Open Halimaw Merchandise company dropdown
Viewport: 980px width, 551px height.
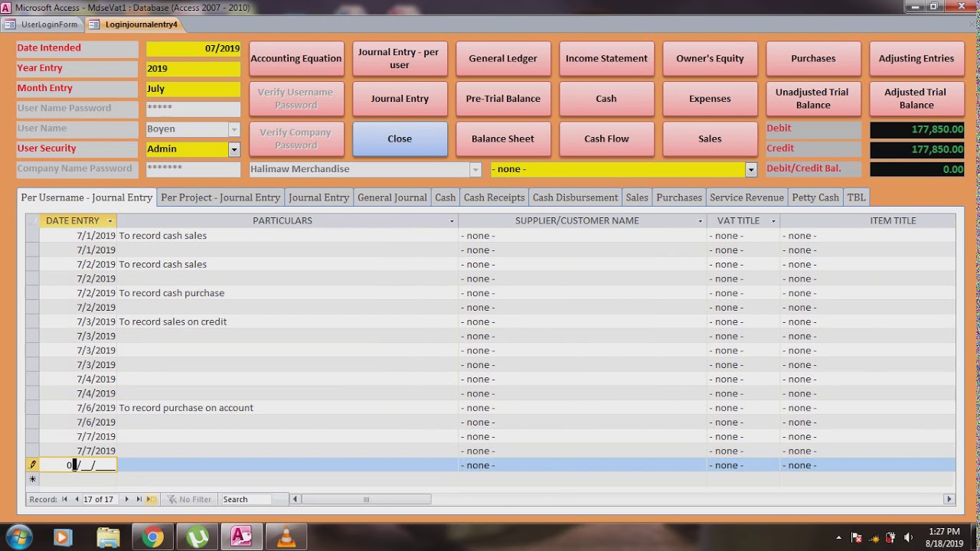click(475, 169)
